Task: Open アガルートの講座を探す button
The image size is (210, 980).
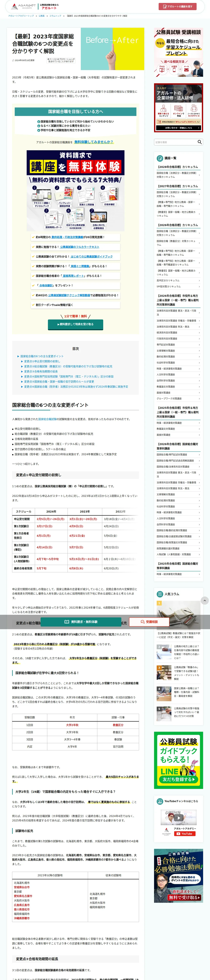Action: click(x=178, y=7)
